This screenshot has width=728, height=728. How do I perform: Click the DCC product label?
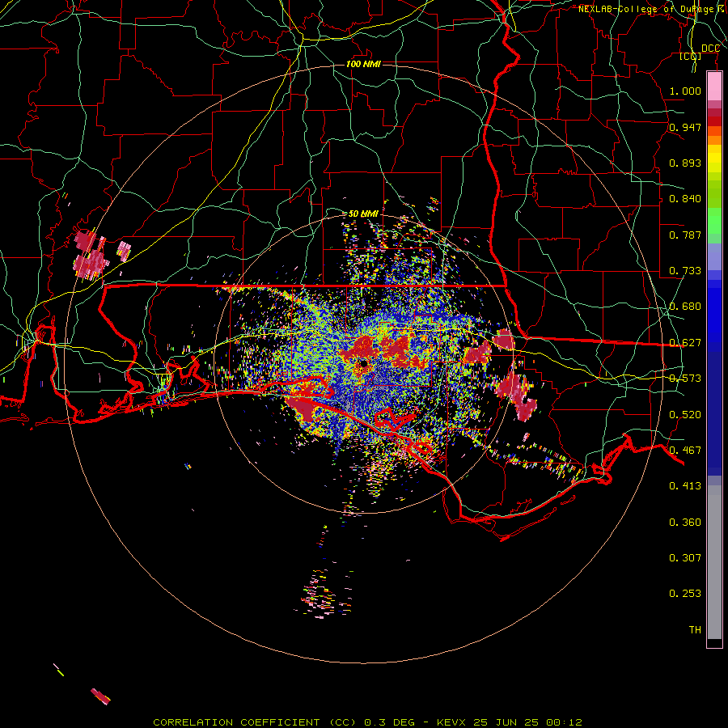tap(710, 49)
